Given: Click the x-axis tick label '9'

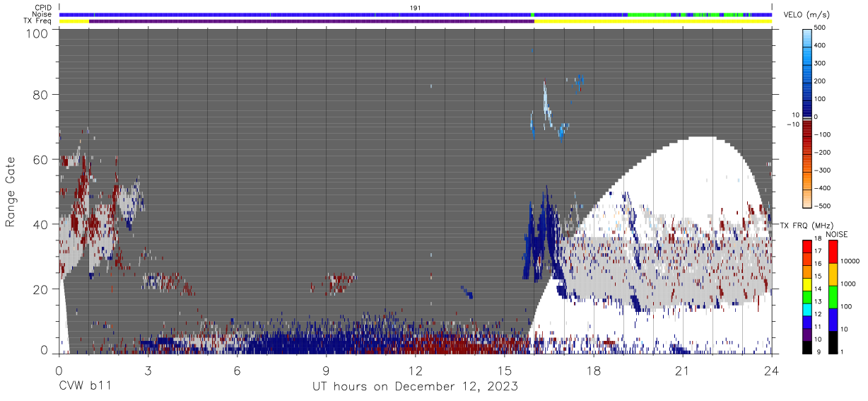Looking at the screenshot, I should point(326,371).
